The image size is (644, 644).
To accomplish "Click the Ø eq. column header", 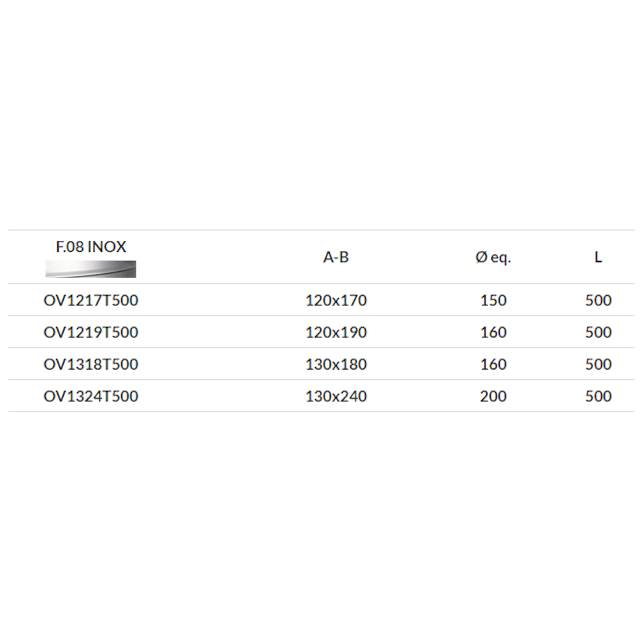I will pos(493,258).
